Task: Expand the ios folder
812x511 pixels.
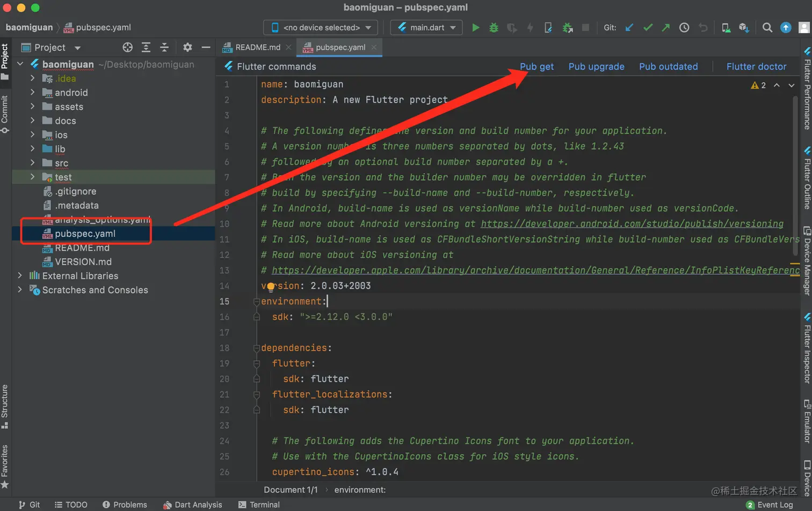Action: point(32,135)
